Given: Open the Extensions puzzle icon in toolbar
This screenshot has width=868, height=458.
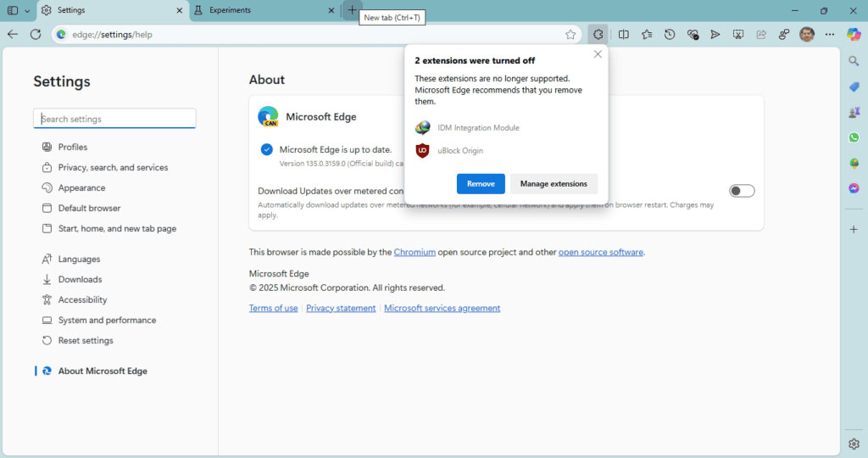Looking at the screenshot, I should 598,35.
